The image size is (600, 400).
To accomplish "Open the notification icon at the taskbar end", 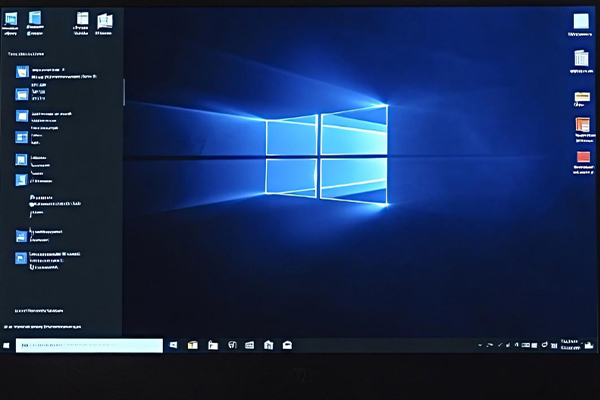I will coord(589,345).
